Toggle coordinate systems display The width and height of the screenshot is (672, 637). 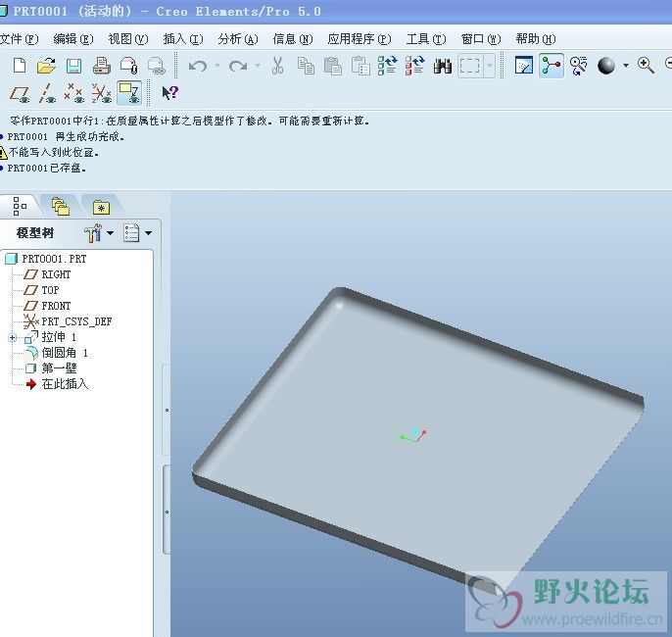point(102,93)
